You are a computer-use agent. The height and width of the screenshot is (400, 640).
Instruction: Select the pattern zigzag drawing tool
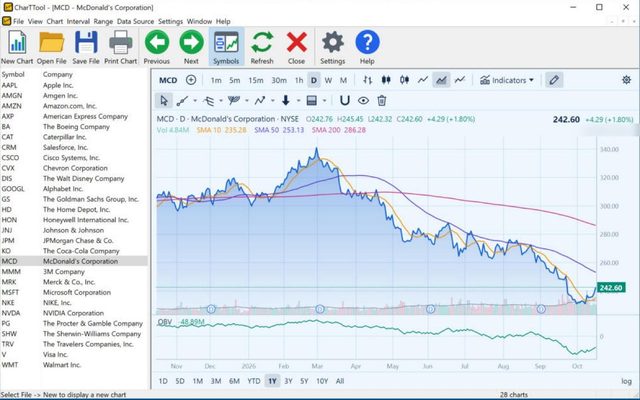pyautogui.click(x=260, y=100)
